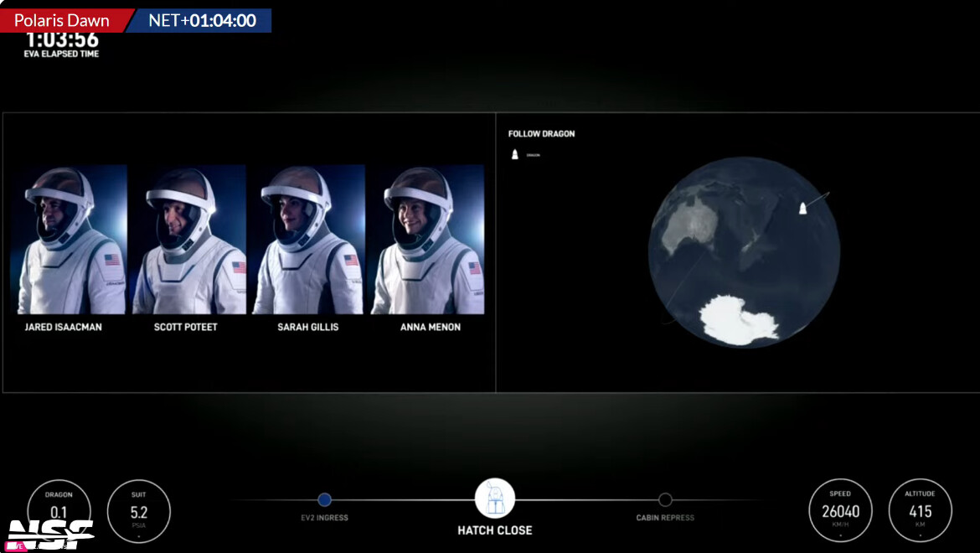Click the 'CABIN REPRESS' step label
The height and width of the screenshot is (553, 980).
pyautogui.click(x=665, y=517)
